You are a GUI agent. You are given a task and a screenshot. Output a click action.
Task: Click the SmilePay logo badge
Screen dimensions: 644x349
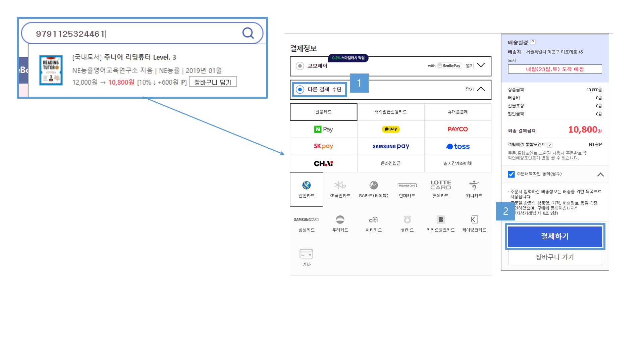(x=449, y=66)
